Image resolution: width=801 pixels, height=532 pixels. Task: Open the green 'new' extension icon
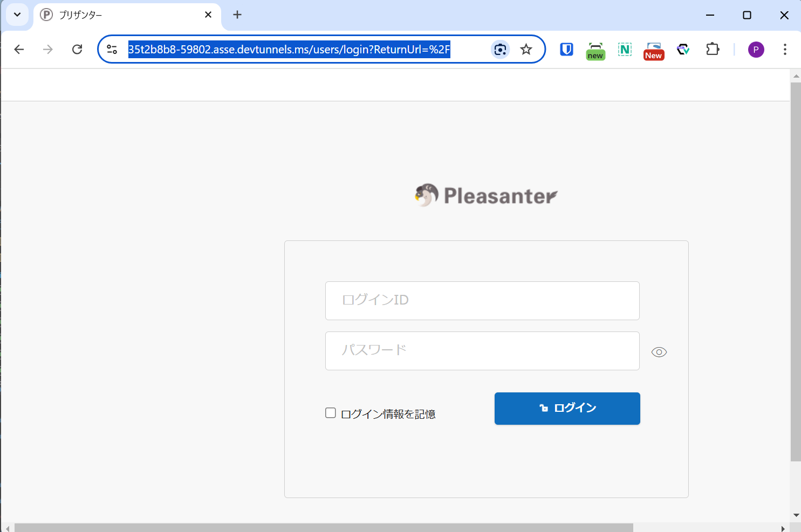[595, 51]
